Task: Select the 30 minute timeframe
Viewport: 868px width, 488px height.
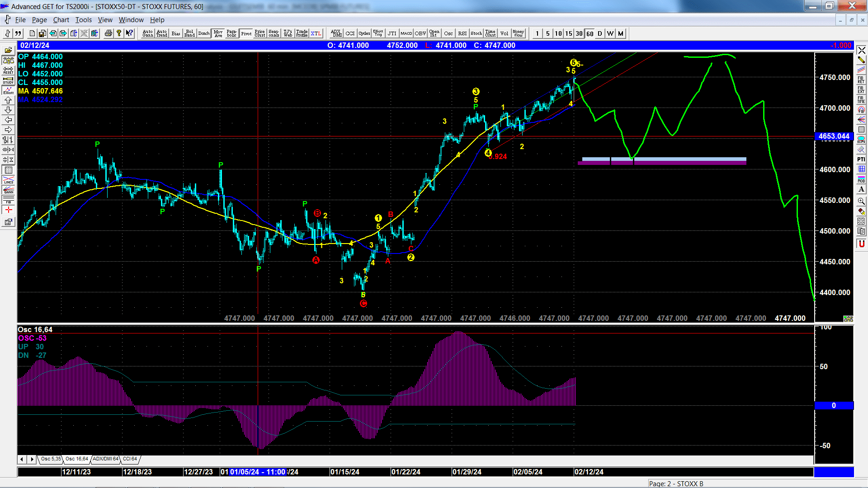Action: (x=579, y=33)
